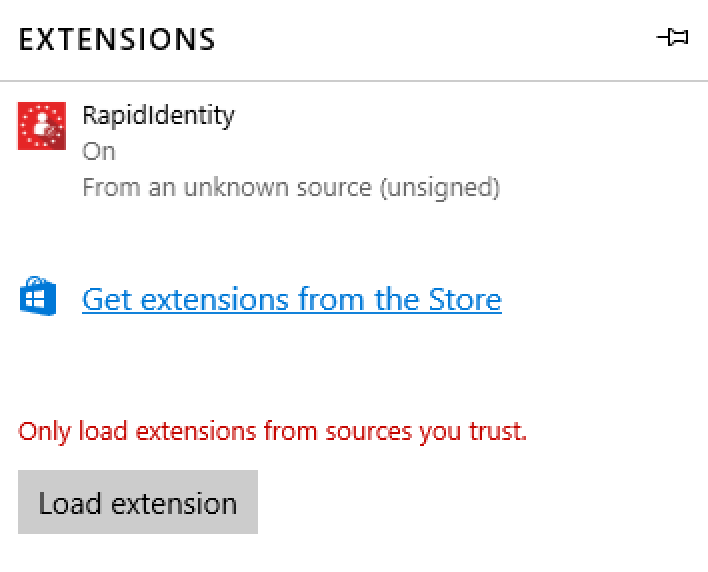Pin the Extensions pane open

click(x=672, y=37)
